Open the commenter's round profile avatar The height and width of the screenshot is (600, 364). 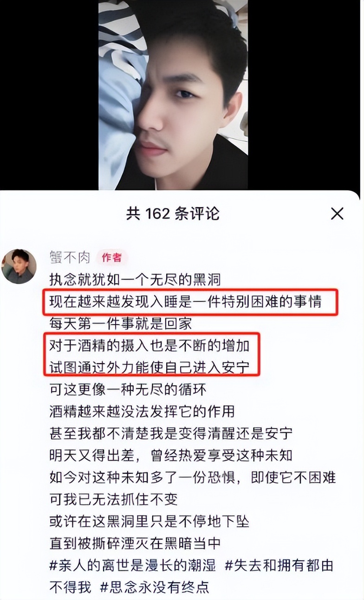coord(19,267)
